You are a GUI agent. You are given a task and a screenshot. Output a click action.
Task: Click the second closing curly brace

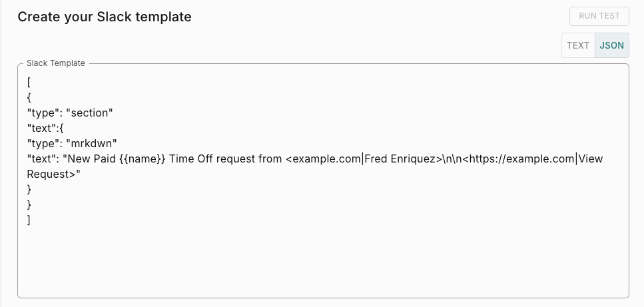pos(29,204)
